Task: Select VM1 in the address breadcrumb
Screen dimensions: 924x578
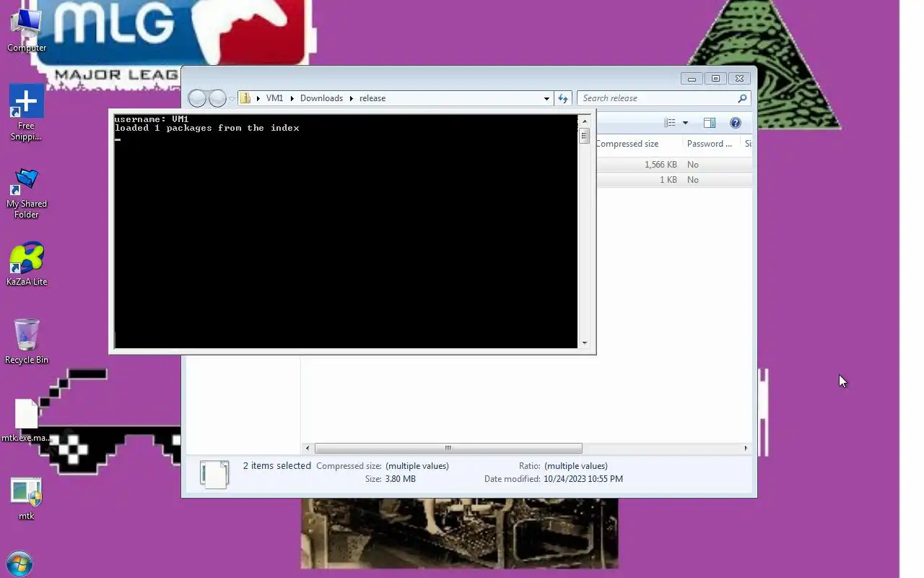Action: pos(274,98)
